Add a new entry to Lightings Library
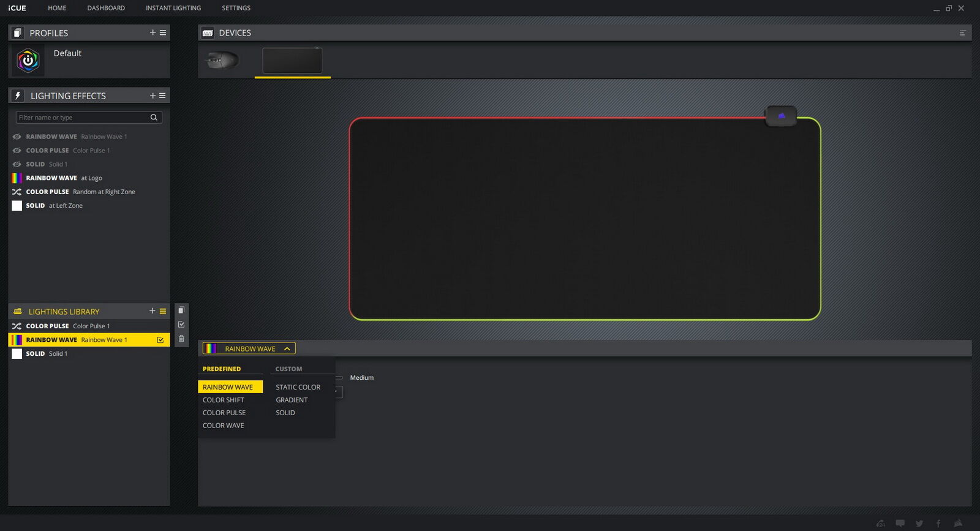980x531 pixels. pyautogui.click(x=153, y=311)
